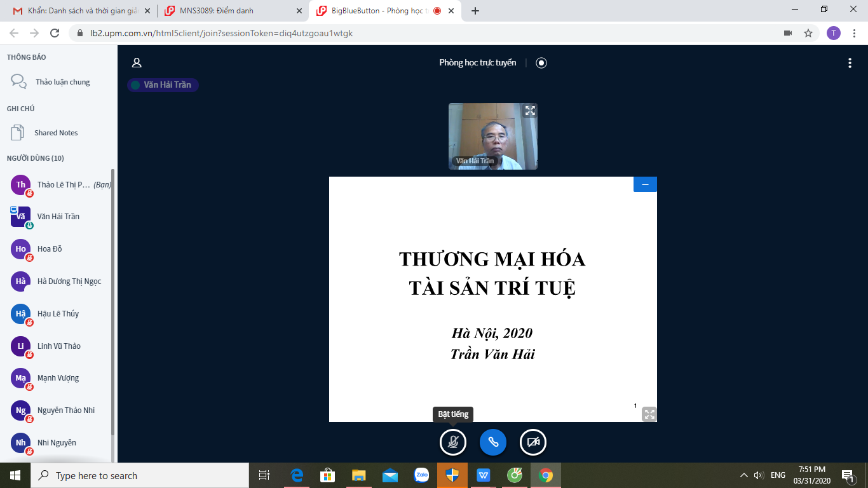Viewport: 868px width, 488px height.
Task: Toggle webcam sharing button
Action: click(x=533, y=442)
